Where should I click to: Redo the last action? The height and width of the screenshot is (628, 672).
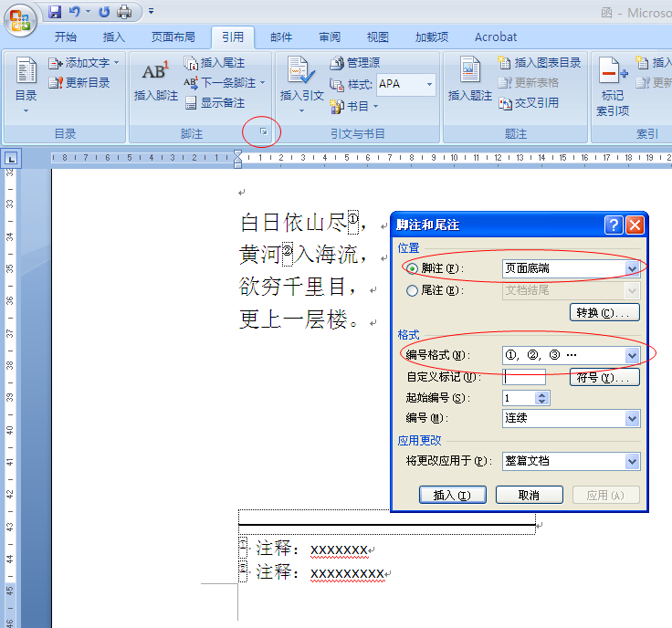tap(104, 12)
